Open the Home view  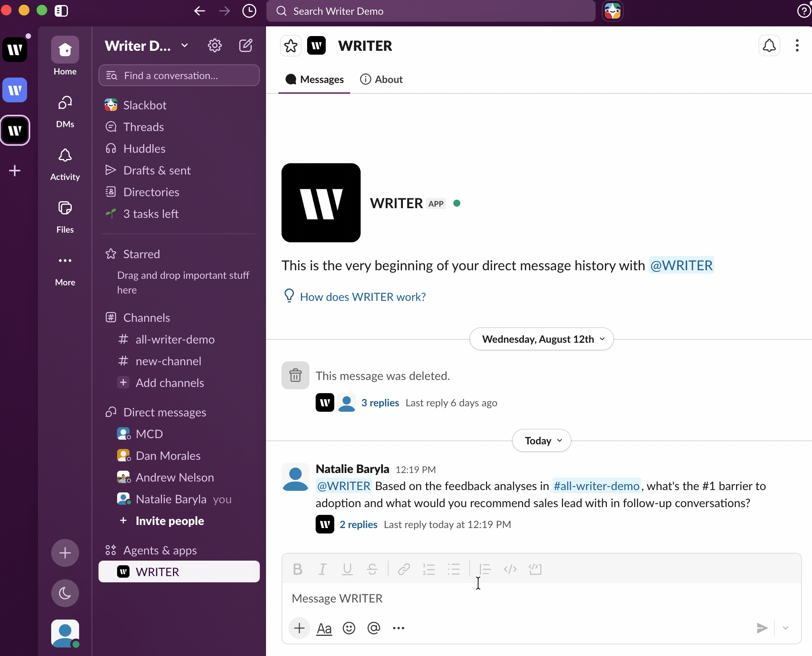(x=65, y=57)
